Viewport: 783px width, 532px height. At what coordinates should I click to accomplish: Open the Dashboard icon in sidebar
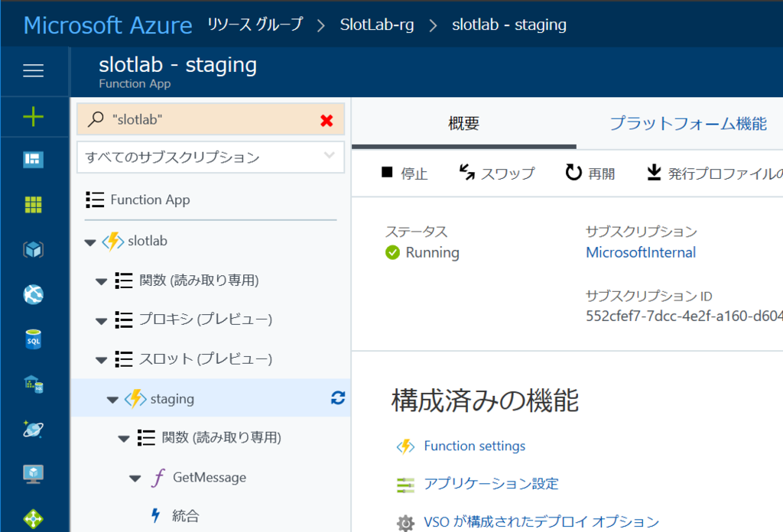pyautogui.click(x=33, y=160)
